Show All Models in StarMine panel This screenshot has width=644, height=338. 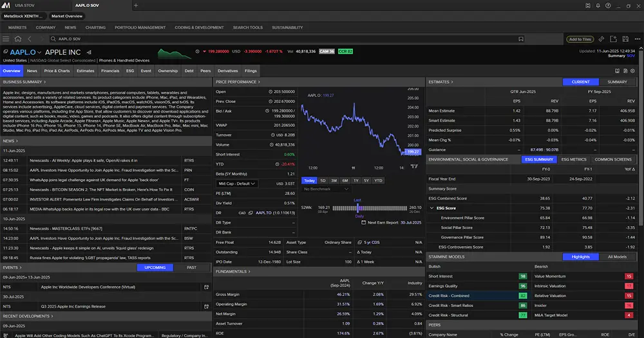coord(617,257)
